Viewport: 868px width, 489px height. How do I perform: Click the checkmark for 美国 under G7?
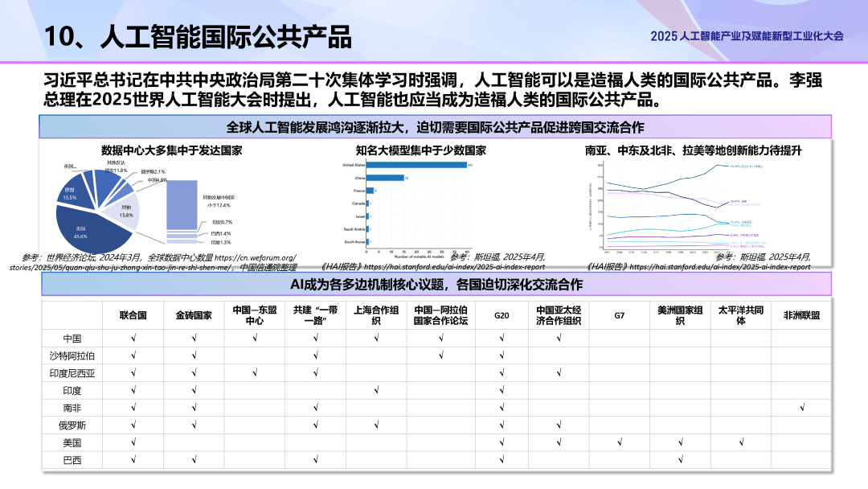point(619,442)
